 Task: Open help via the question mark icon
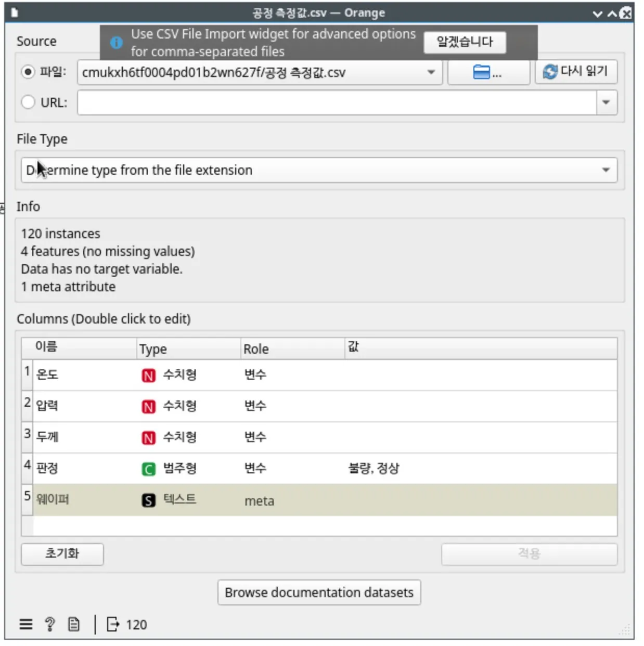pyautogui.click(x=50, y=624)
